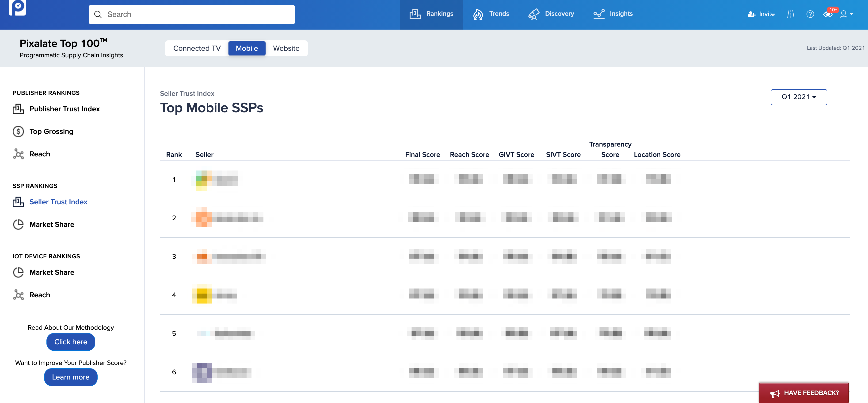Screen dimensions: 868x403
Task: Expand the user account dropdown
Action: 846,14
